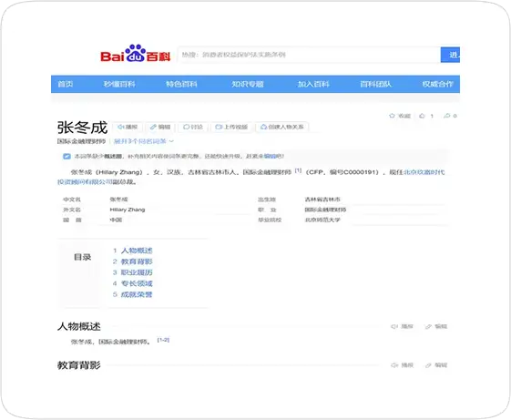Image resolution: width=511 pixels, height=420 pixels.
Task: Click the thumbs-up like icon
Action: [x=422, y=116]
